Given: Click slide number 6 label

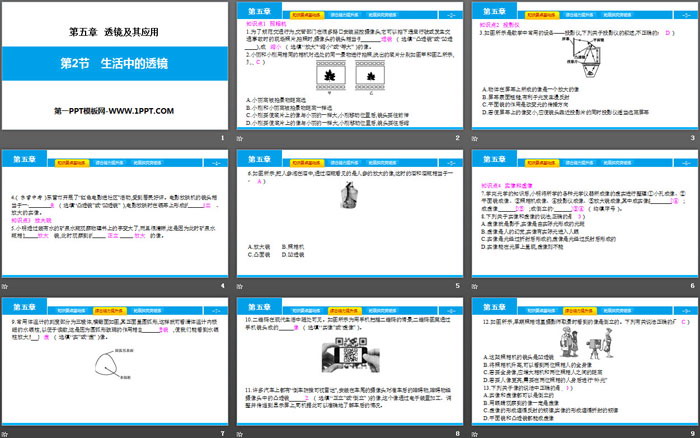Looking at the screenshot, I should [692, 286].
